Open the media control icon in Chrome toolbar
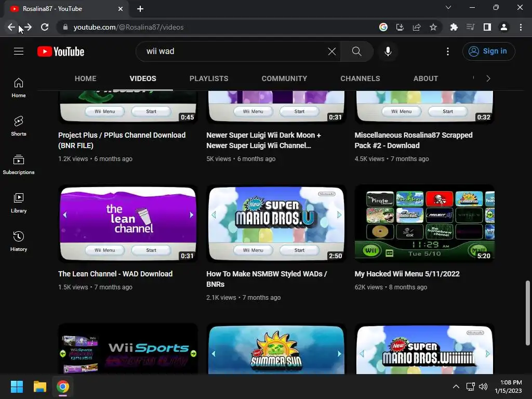The height and width of the screenshot is (399, 532). (x=471, y=27)
